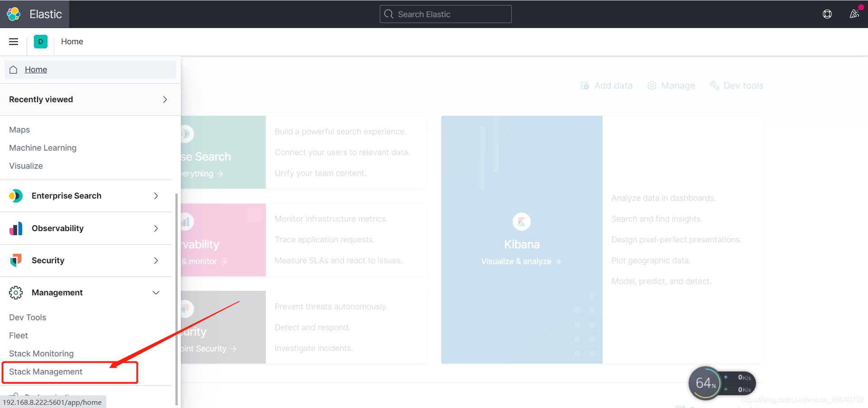
Task: Click 'Prevent threats autonomously.' text
Action: point(331,307)
